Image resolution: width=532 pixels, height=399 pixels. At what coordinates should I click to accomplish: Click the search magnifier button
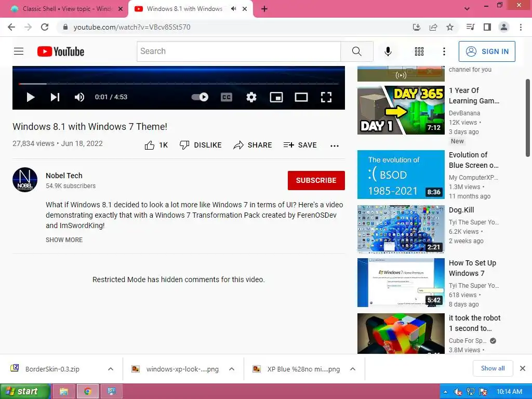(356, 51)
